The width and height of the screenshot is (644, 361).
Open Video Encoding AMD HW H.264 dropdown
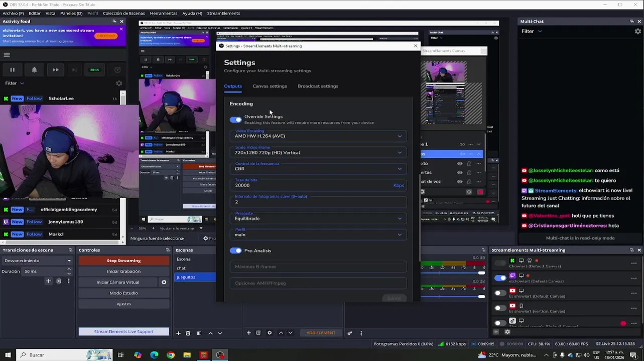coord(318,135)
